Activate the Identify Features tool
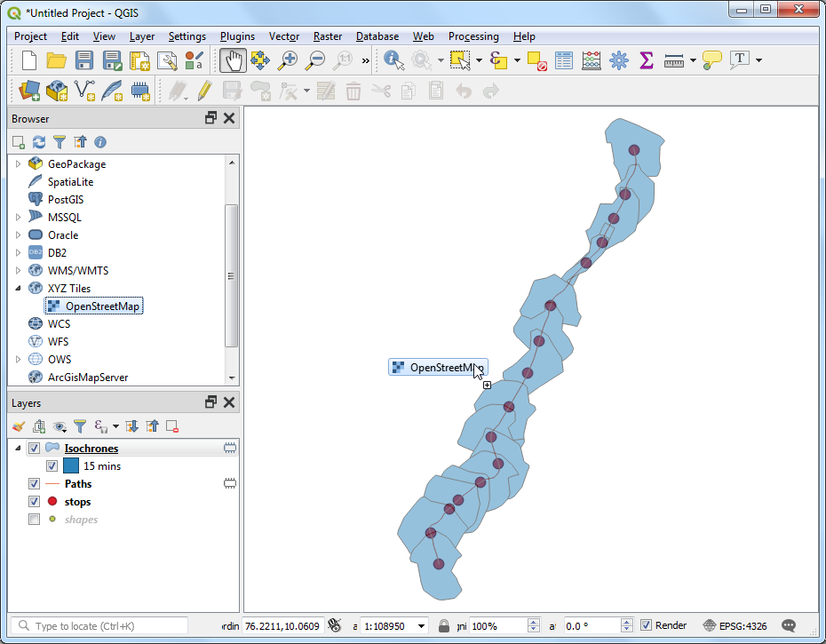 point(393,60)
